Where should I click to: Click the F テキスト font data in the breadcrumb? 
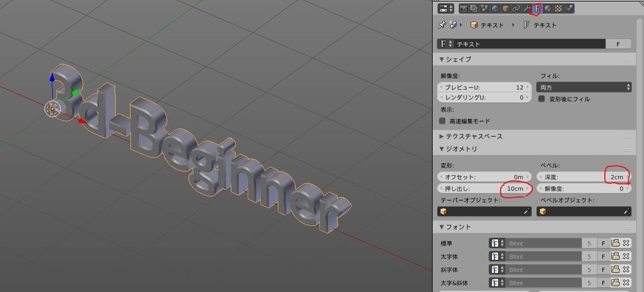point(539,25)
